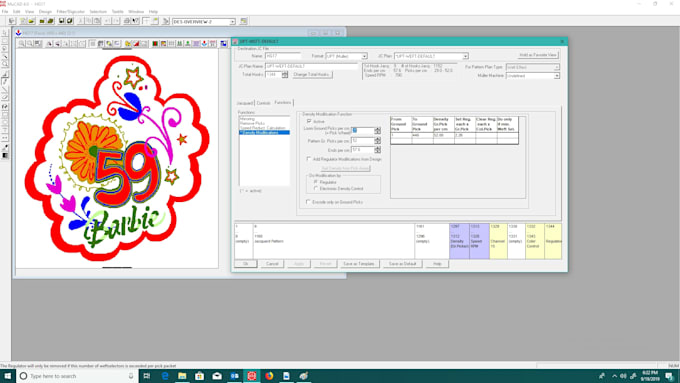680x383 pixels.
Task: Click the yellow pencil-lines toolbar icon
Action: [128, 43]
